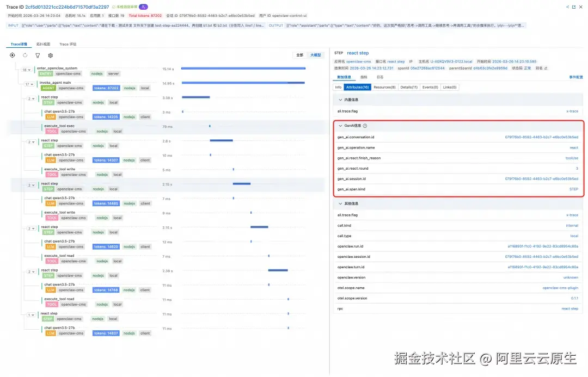The height and width of the screenshot is (377, 588).
Task: Open the trace filter funnel
Action: 38,55
